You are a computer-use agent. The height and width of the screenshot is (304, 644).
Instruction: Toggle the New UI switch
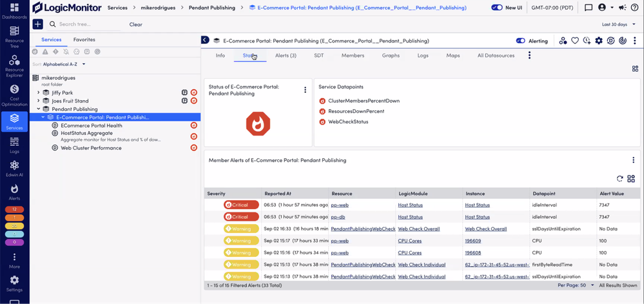[x=497, y=8]
